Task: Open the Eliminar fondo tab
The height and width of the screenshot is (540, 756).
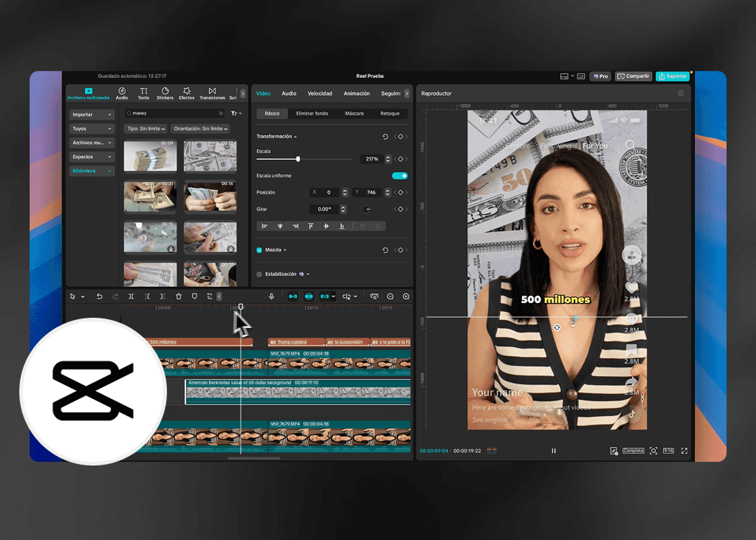Action: 312,114
